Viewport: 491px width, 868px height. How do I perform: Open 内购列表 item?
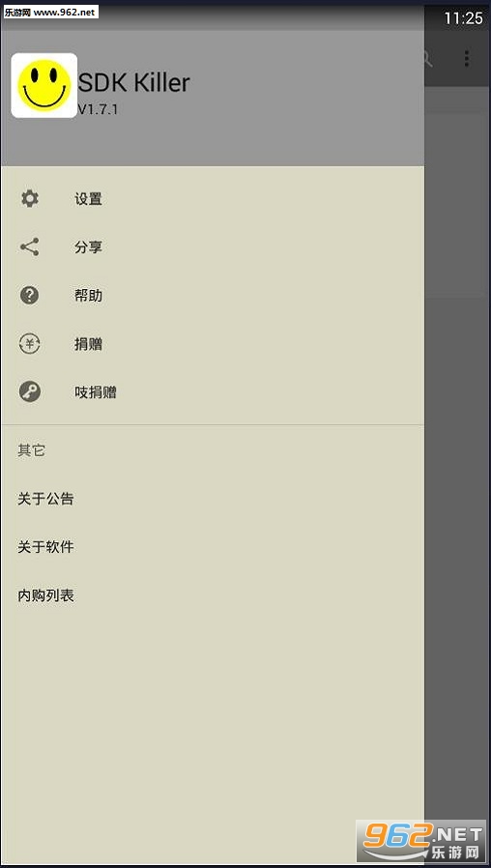pos(213,595)
